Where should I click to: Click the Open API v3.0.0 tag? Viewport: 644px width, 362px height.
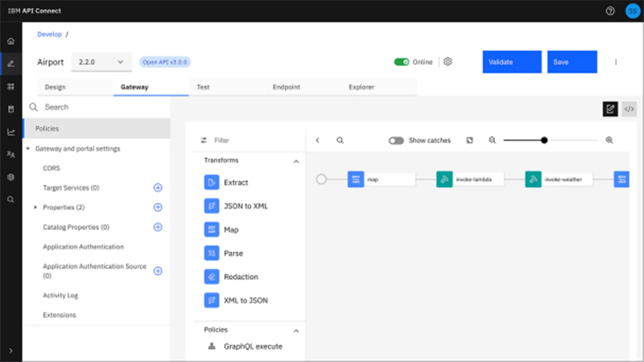click(165, 62)
